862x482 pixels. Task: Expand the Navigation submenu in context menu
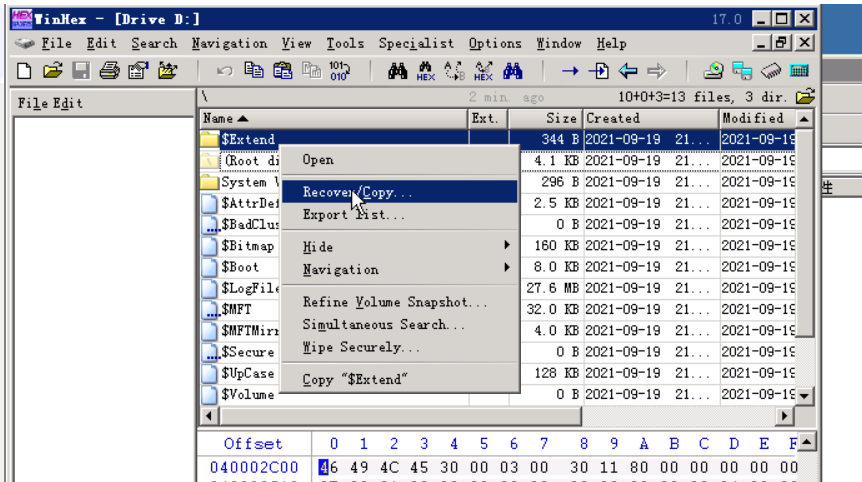point(400,269)
